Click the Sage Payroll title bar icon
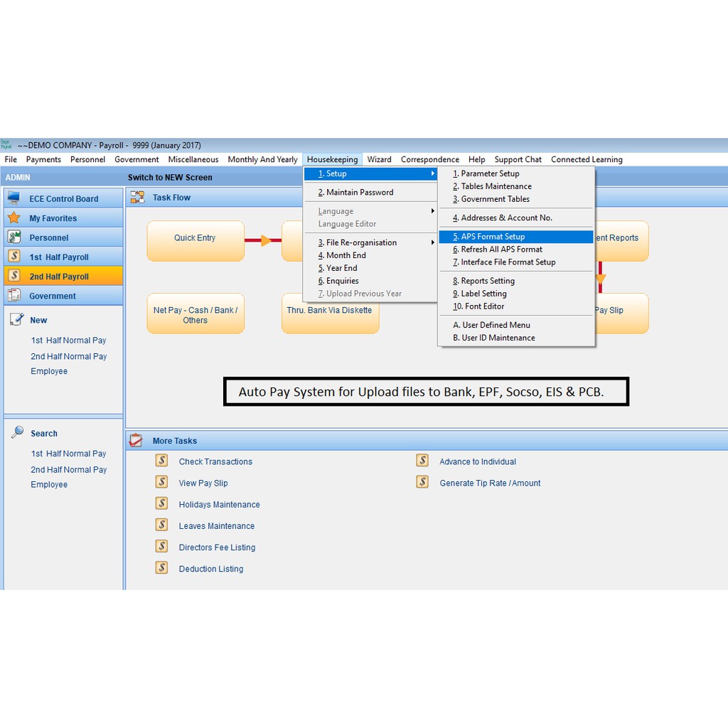 click(6, 144)
